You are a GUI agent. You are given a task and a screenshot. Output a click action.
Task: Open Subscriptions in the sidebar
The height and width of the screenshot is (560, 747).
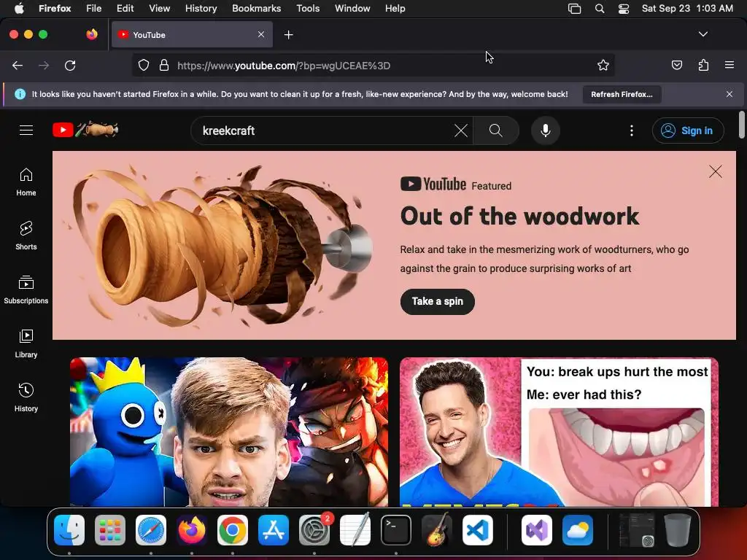(x=26, y=289)
